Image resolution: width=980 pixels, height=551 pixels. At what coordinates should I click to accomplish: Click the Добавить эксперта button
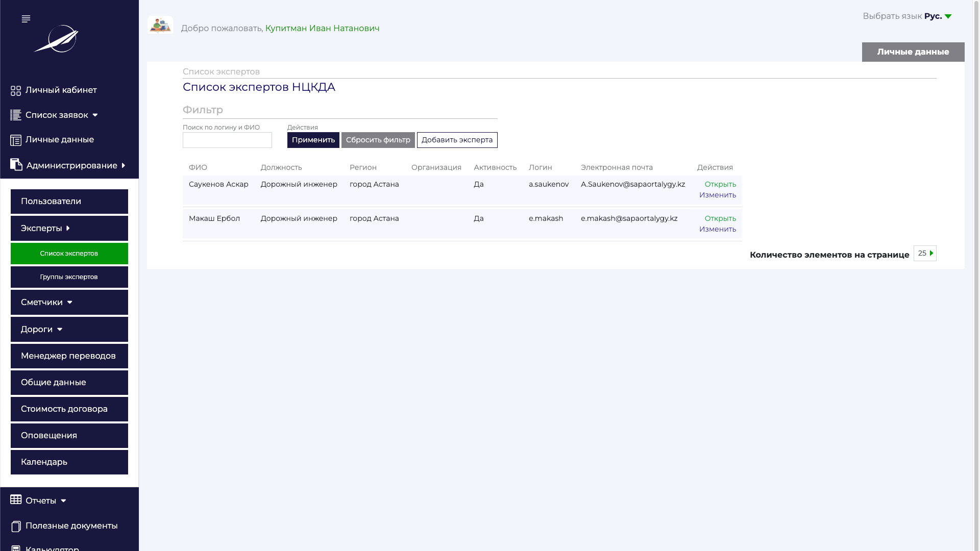pyautogui.click(x=457, y=140)
